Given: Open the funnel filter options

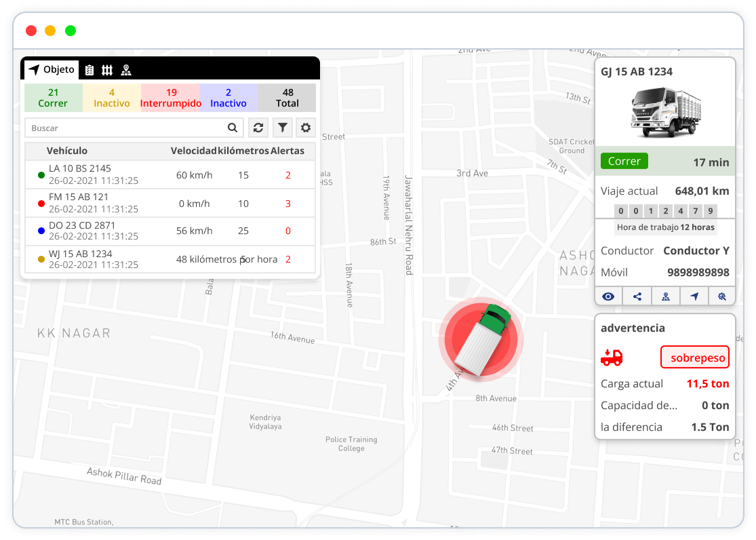Looking at the screenshot, I should [x=282, y=128].
